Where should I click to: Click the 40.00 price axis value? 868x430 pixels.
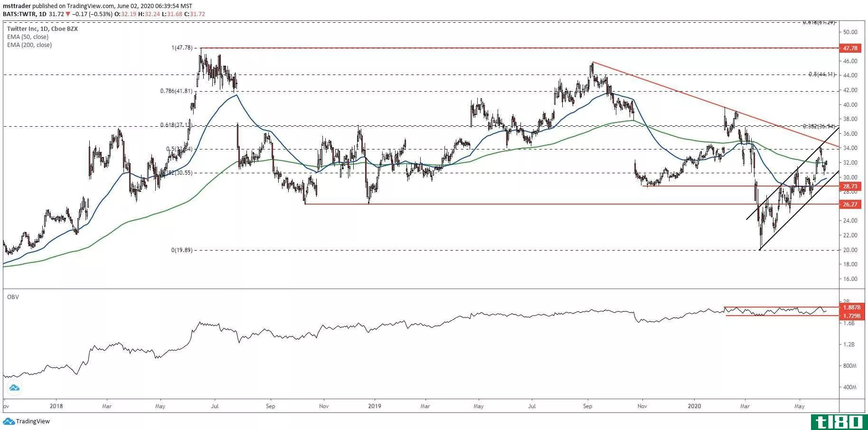pyautogui.click(x=850, y=105)
